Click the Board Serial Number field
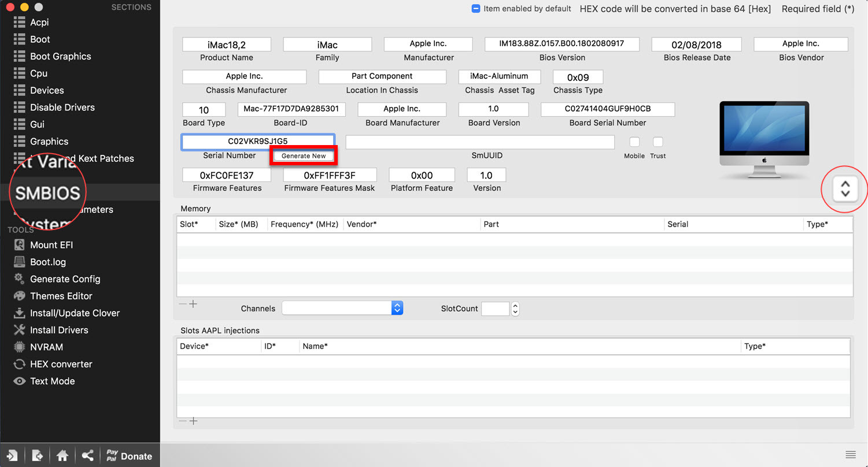The image size is (868, 467). [608, 109]
